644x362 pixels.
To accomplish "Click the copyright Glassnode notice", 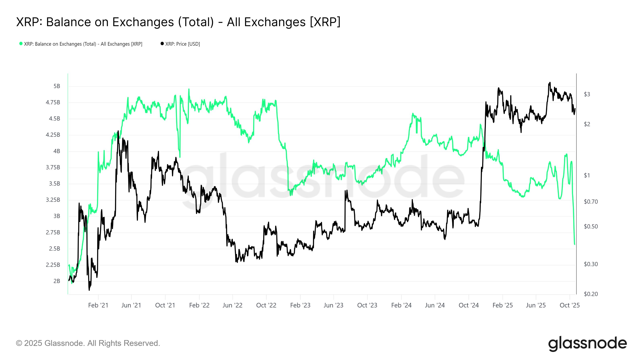I will click(88, 343).
